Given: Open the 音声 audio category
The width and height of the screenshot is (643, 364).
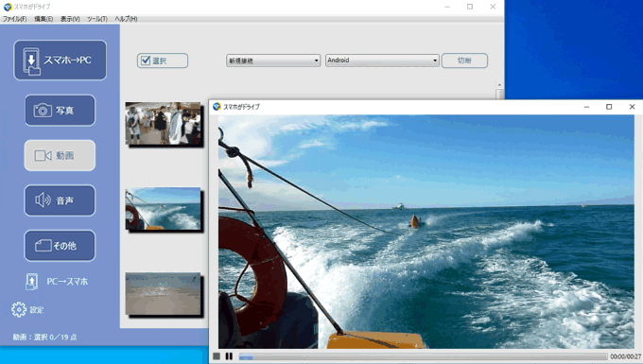Looking at the screenshot, I should click(60, 200).
